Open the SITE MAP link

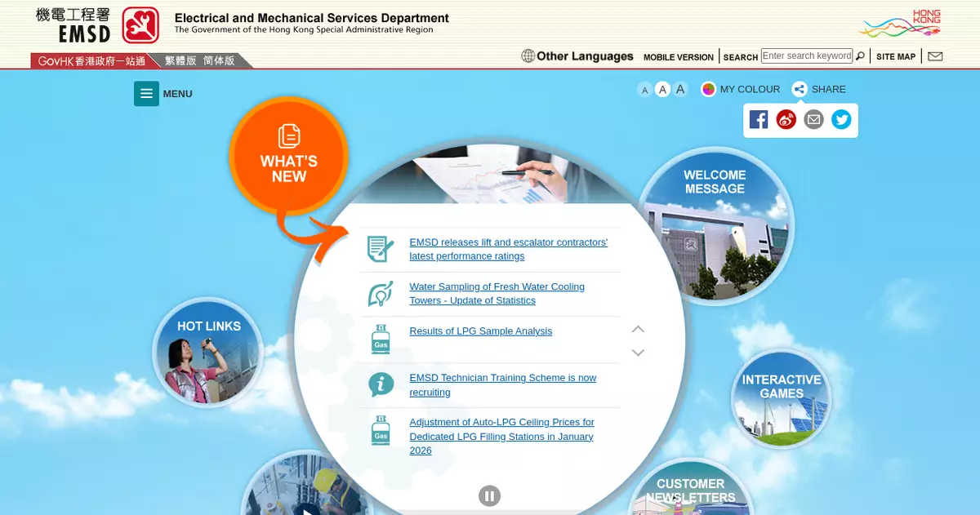(896, 57)
